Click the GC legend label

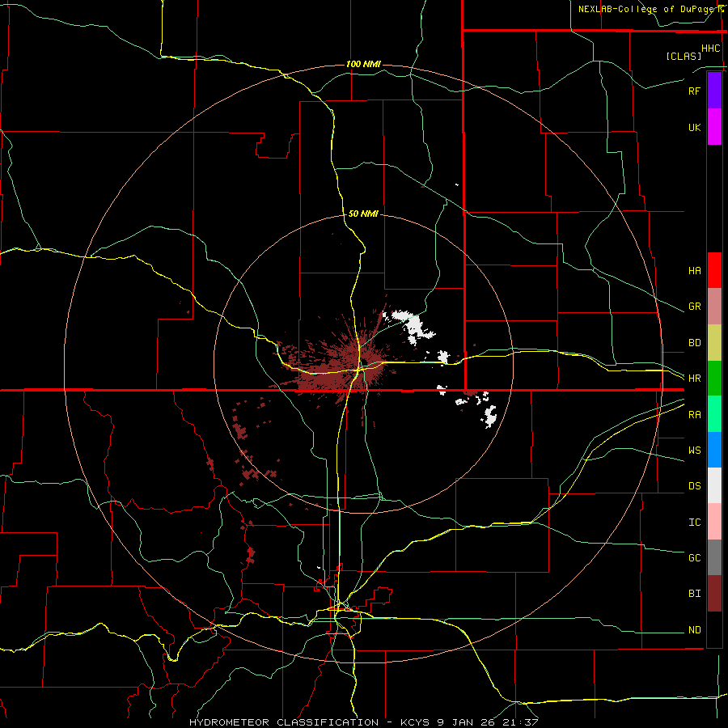(x=694, y=557)
